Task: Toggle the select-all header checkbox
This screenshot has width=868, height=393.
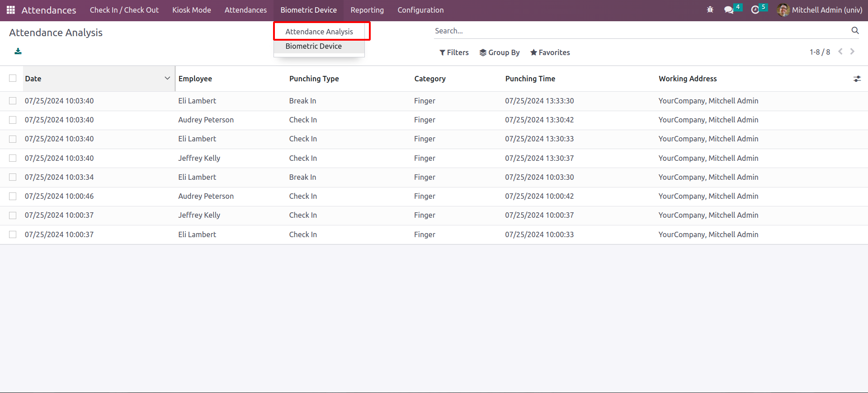Action: click(13, 78)
